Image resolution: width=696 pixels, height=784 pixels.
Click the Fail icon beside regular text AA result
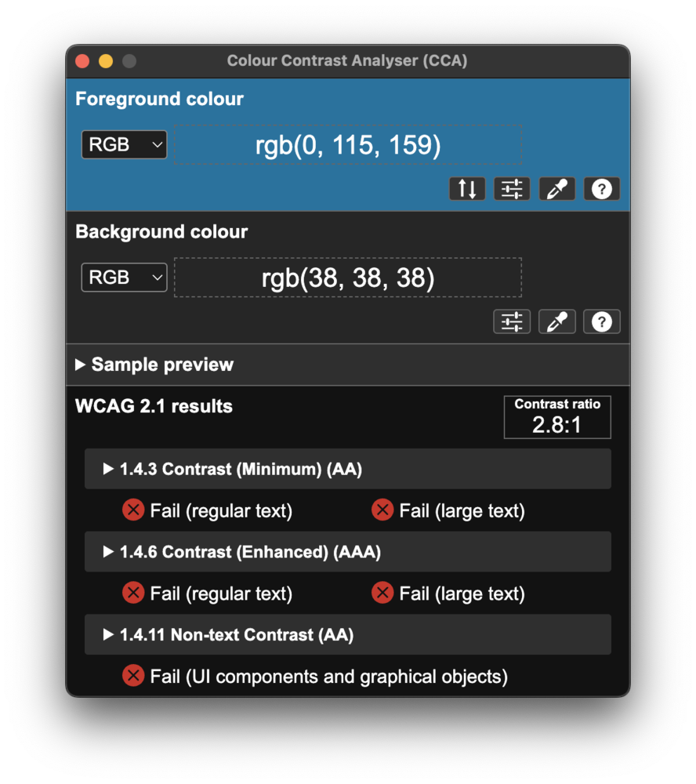coord(133,510)
